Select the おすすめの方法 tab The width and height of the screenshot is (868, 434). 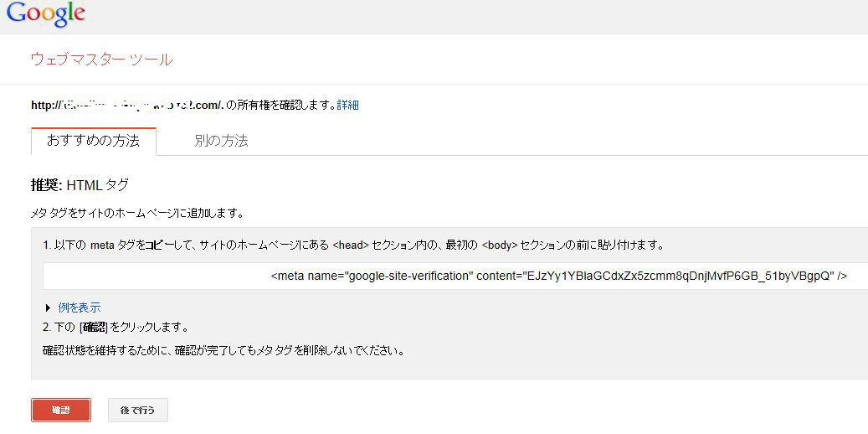pos(93,141)
